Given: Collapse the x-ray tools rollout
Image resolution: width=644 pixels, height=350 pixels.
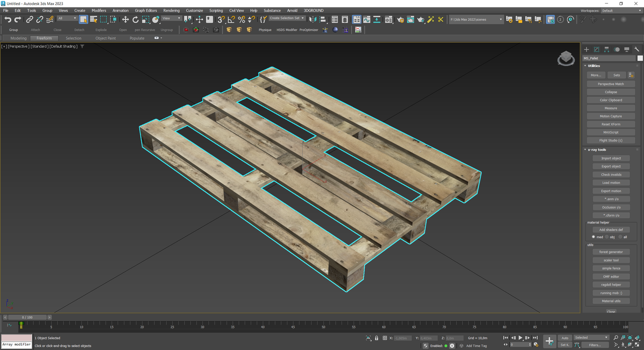Looking at the screenshot, I should (x=598, y=150).
